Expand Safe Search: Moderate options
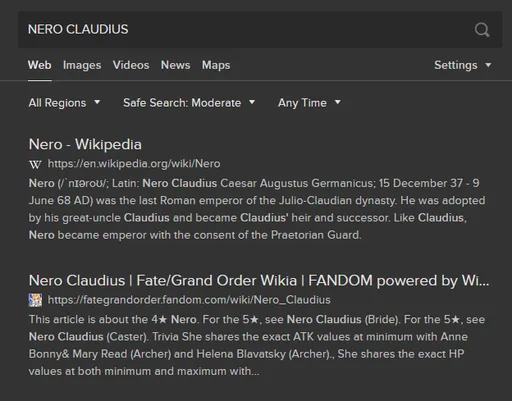The height and width of the screenshot is (401, 512). (189, 103)
